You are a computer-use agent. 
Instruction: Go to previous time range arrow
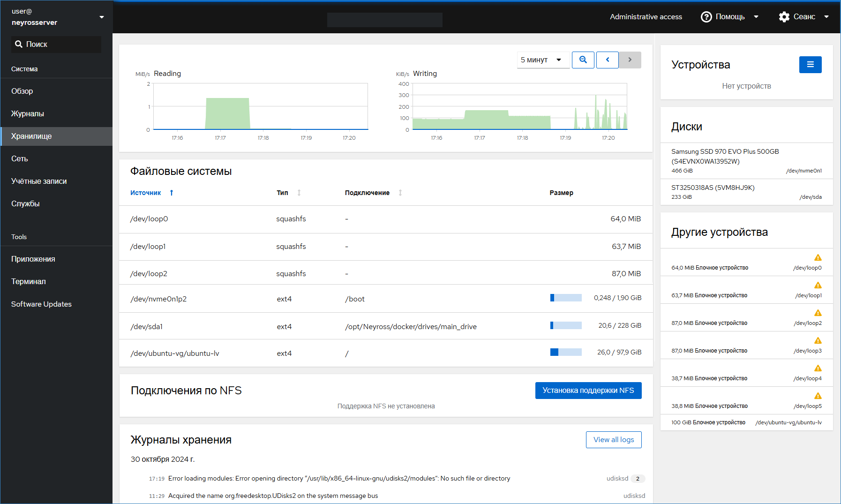[x=607, y=60]
